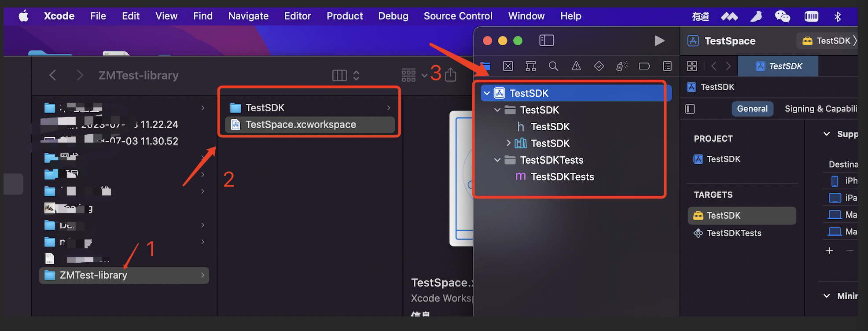Toggle the Xcode navigator sidebar

546,40
